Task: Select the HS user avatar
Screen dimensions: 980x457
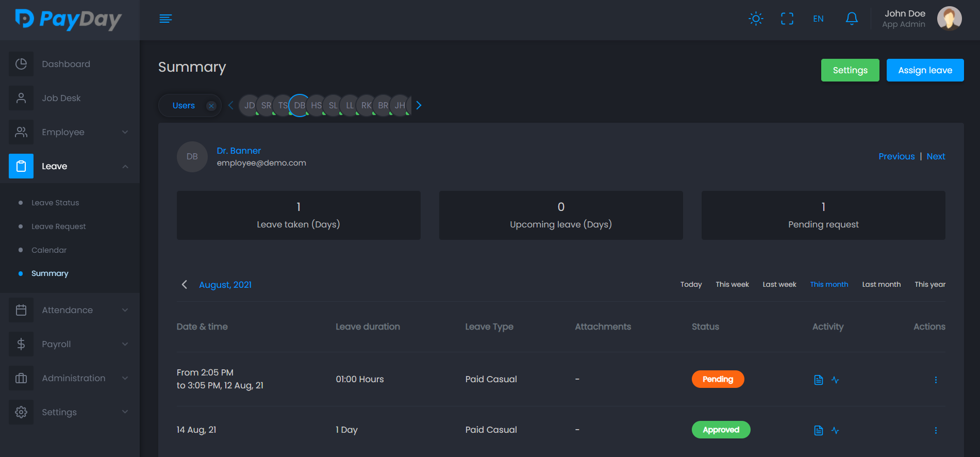Action: [x=316, y=106]
